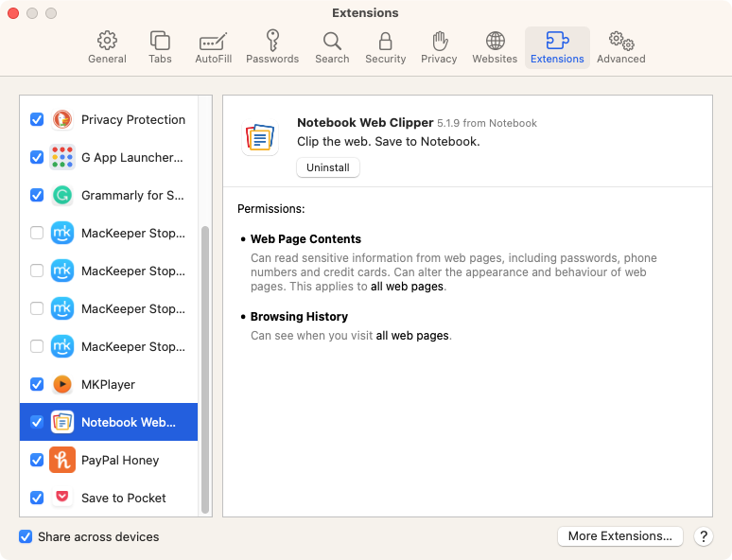
Task: Select the PayPal Honey extension name
Action: click(120, 460)
